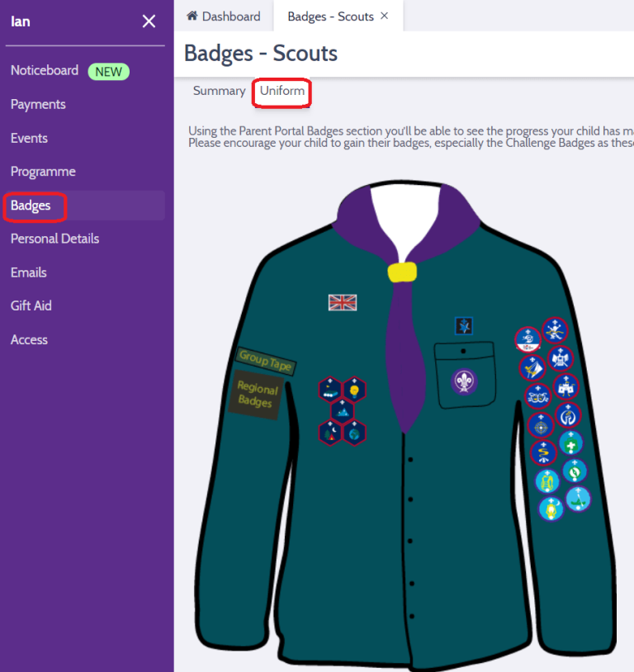This screenshot has height=672, width=634.
Task: Click the Group Tape patch on sleeve
Action: tap(265, 361)
